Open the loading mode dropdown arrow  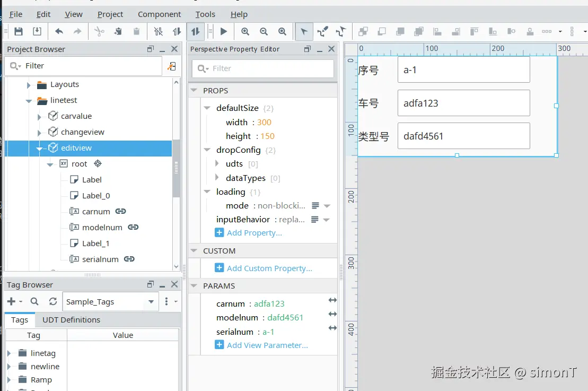click(327, 206)
